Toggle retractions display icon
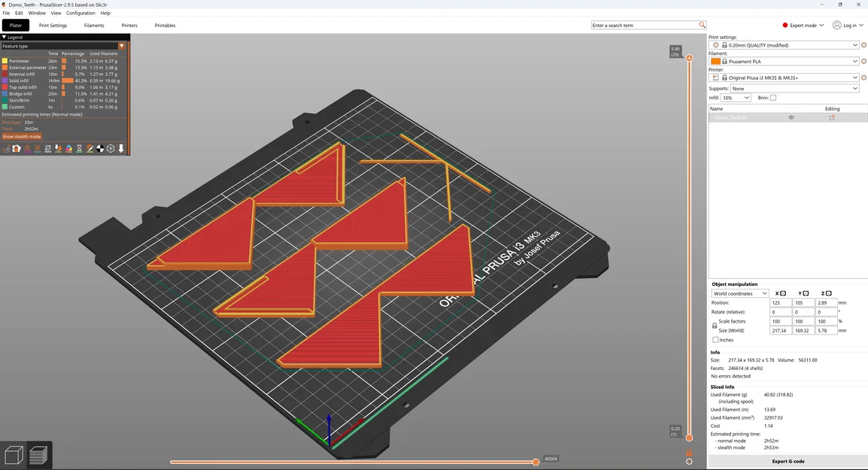 tap(27, 148)
